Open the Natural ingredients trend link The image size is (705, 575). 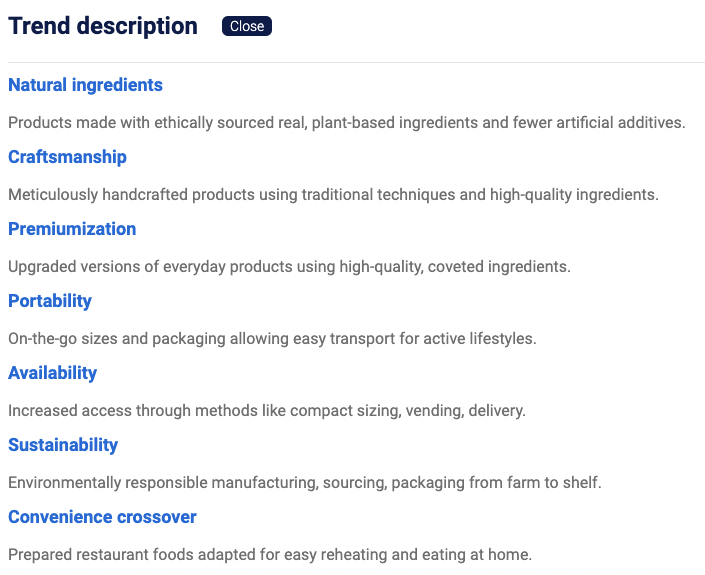click(x=85, y=85)
